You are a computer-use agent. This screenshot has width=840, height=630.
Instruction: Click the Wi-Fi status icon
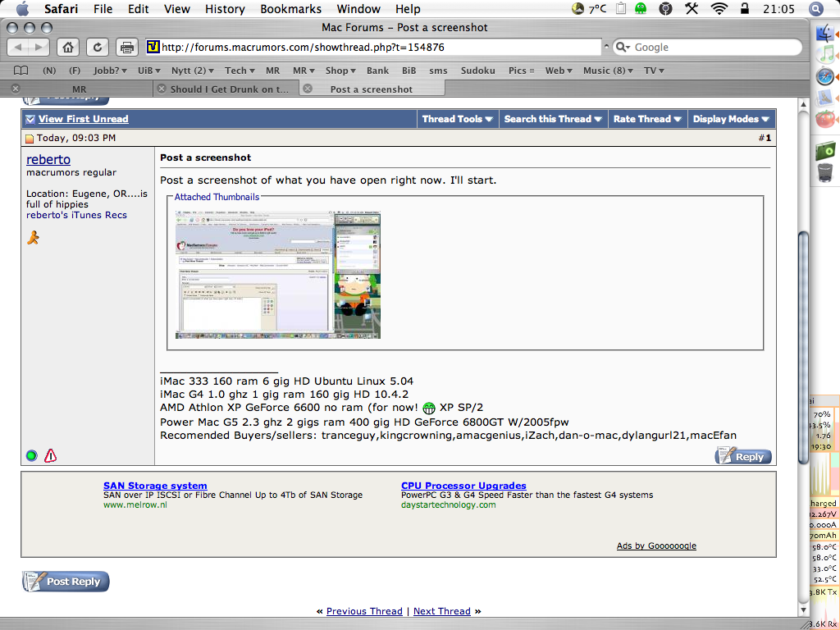pos(719,8)
